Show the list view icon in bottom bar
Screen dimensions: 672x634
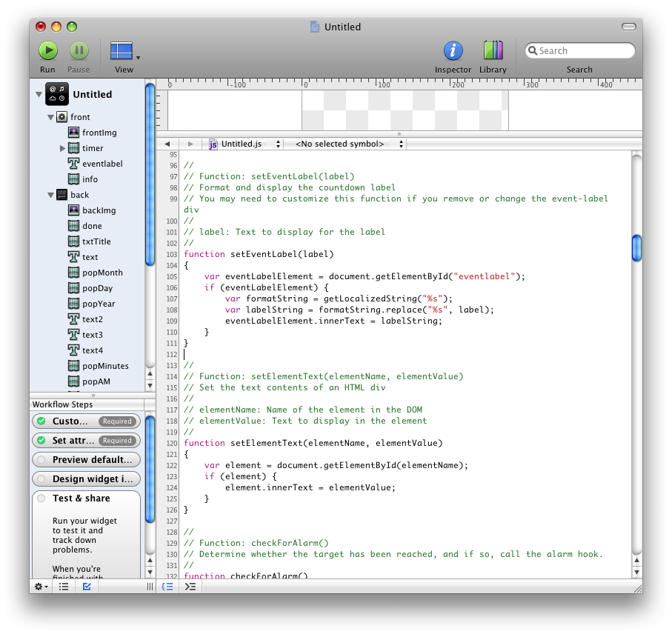pyautogui.click(x=64, y=587)
